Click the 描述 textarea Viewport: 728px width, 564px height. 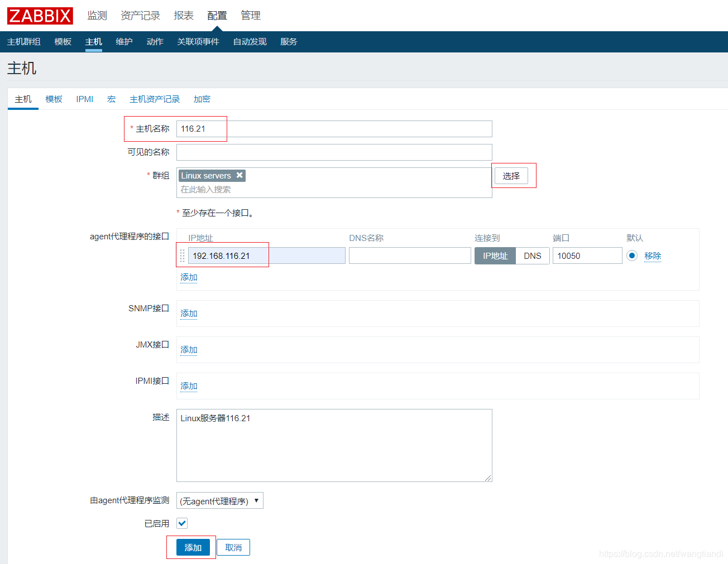click(334, 445)
